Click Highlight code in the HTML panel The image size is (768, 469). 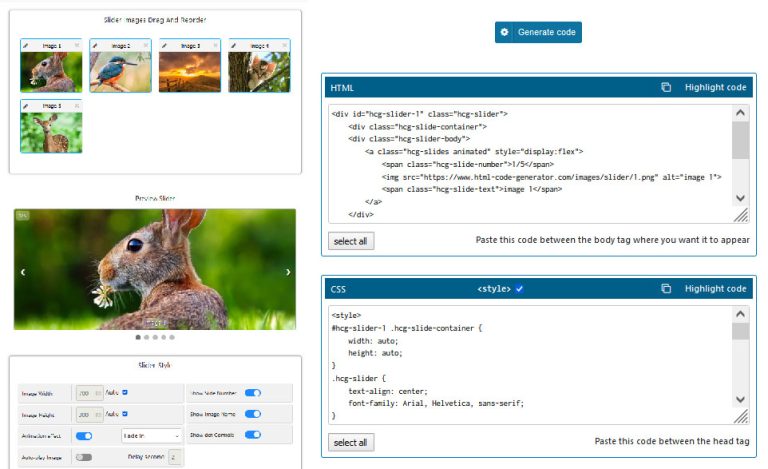coord(716,87)
